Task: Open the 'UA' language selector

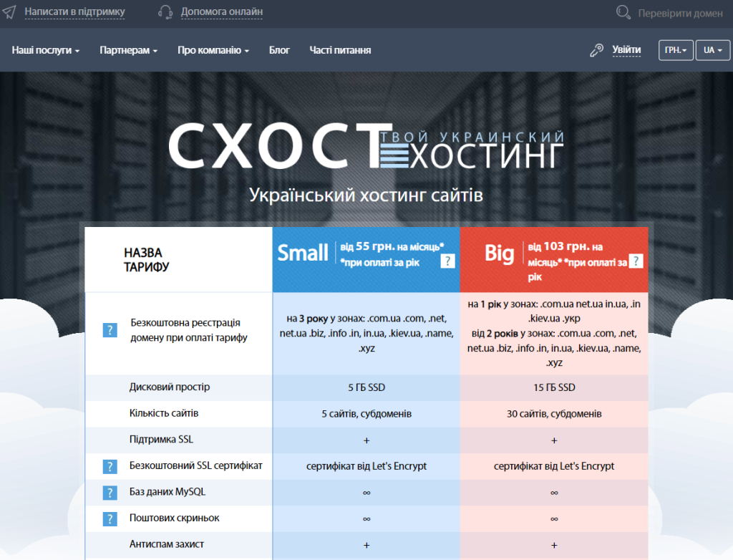Action: (713, 50)
